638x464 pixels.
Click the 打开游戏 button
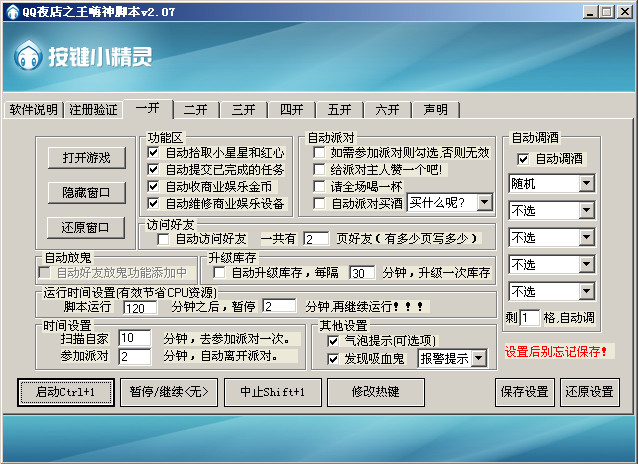87,158
